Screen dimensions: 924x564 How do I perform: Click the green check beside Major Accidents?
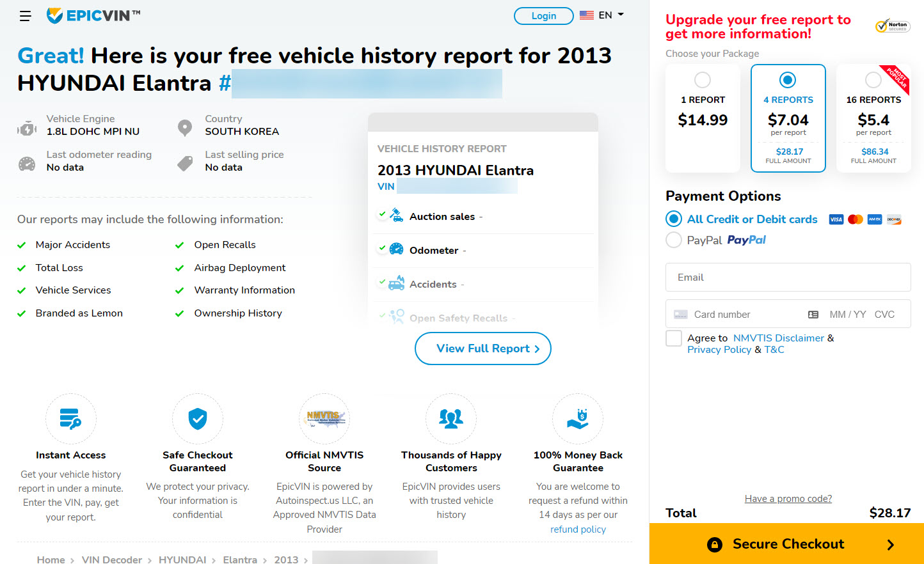(x=22, y=245)
